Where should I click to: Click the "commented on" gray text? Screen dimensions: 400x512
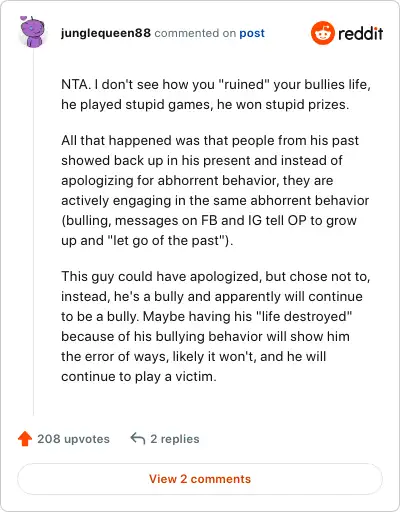point(195,33)
